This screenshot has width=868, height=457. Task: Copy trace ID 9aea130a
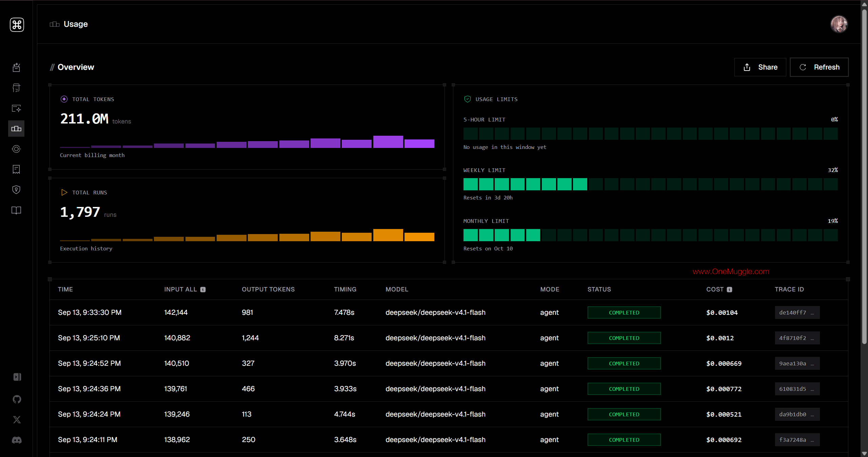797,363
